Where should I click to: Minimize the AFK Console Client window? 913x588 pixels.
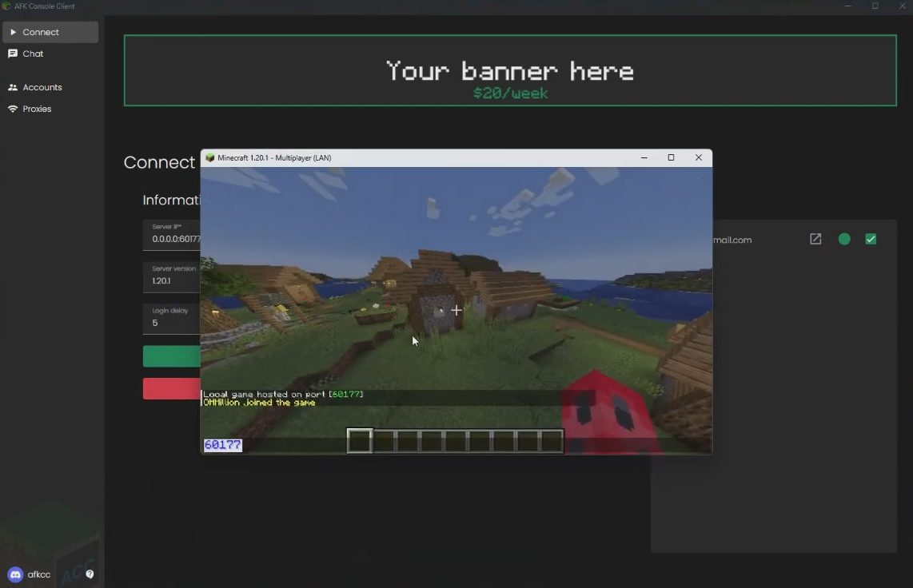[x=847, y=6]
